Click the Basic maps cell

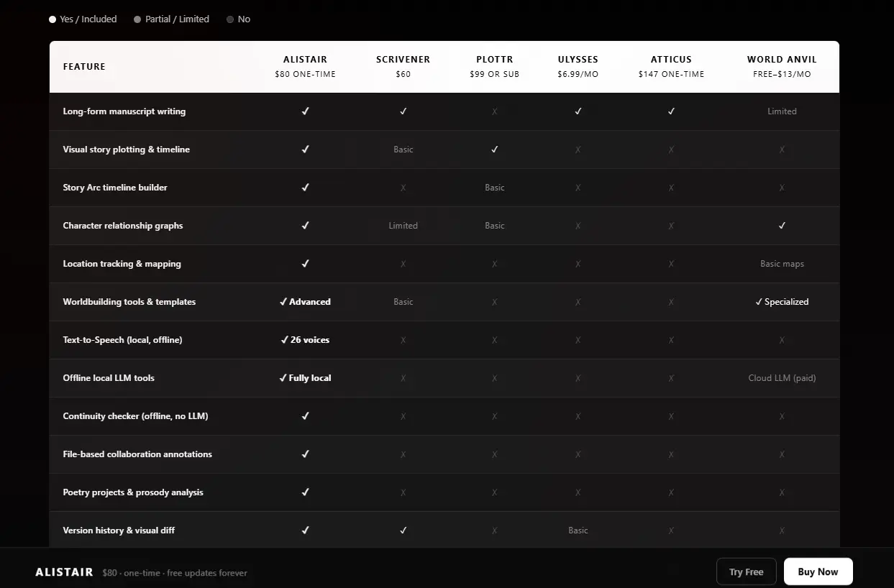(x=782, y=264)
